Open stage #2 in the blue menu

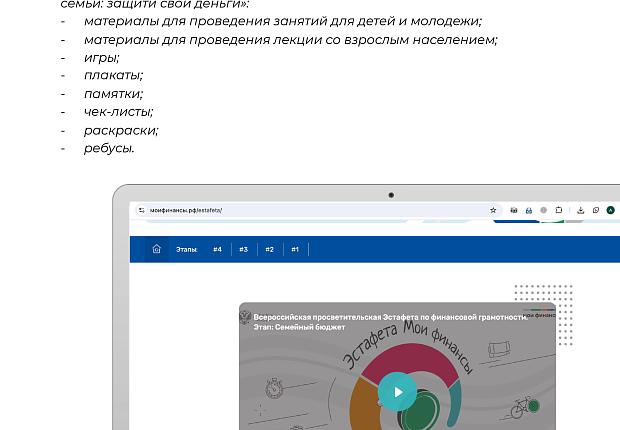pos(270,249)
